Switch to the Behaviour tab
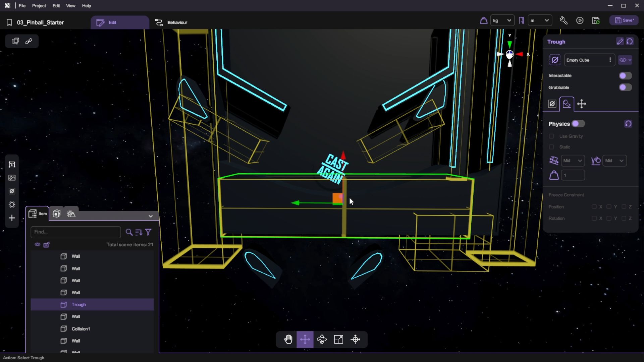The image size is (644, 362). click(x=171, y=22)
